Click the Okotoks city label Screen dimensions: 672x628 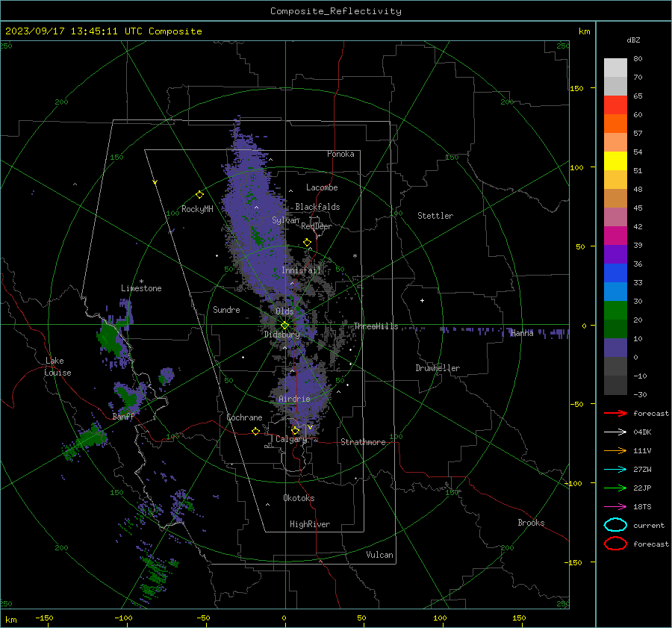pyautogui.click(x=299, y=498)
